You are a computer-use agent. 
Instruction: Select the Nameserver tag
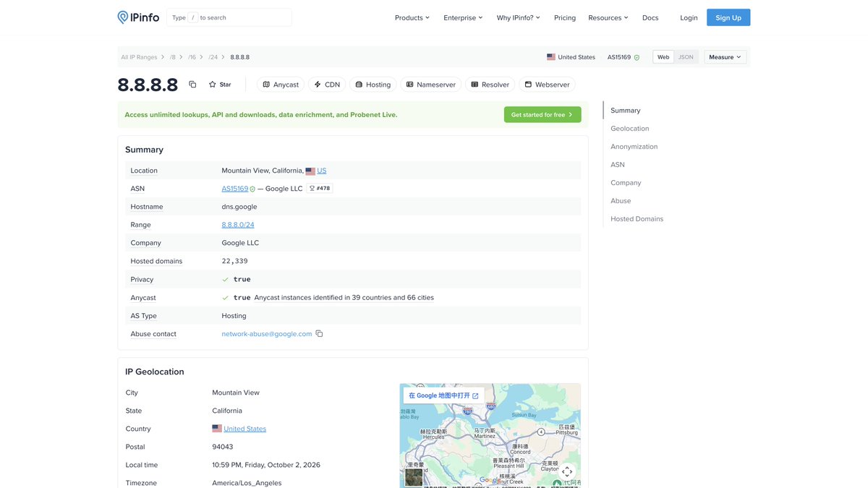(x=430, y=85)
